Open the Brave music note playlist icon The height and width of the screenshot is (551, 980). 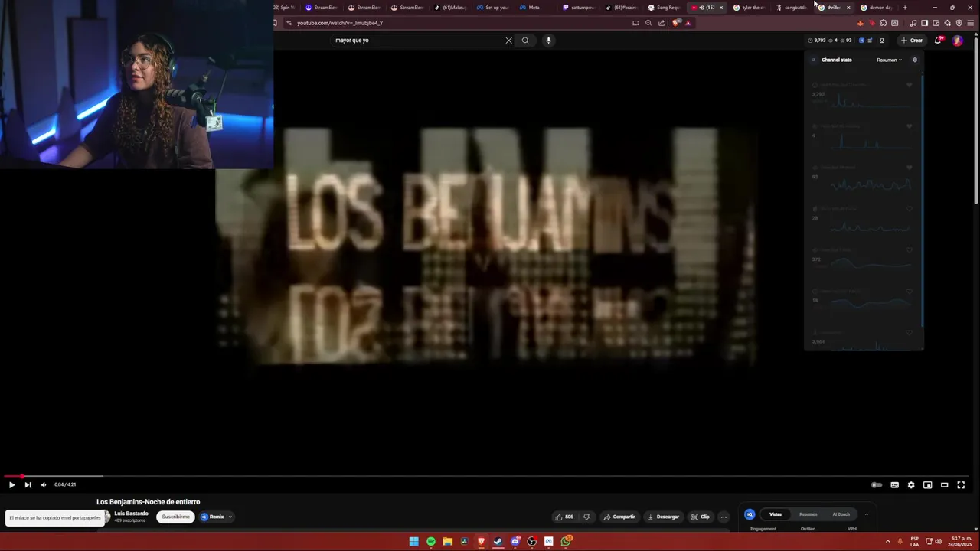pos(913,23)
